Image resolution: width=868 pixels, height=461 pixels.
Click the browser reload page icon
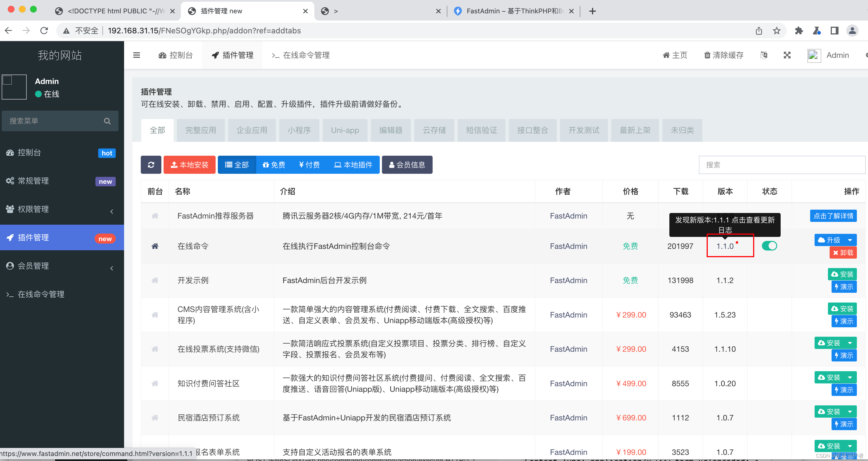[x=44, y=31]
